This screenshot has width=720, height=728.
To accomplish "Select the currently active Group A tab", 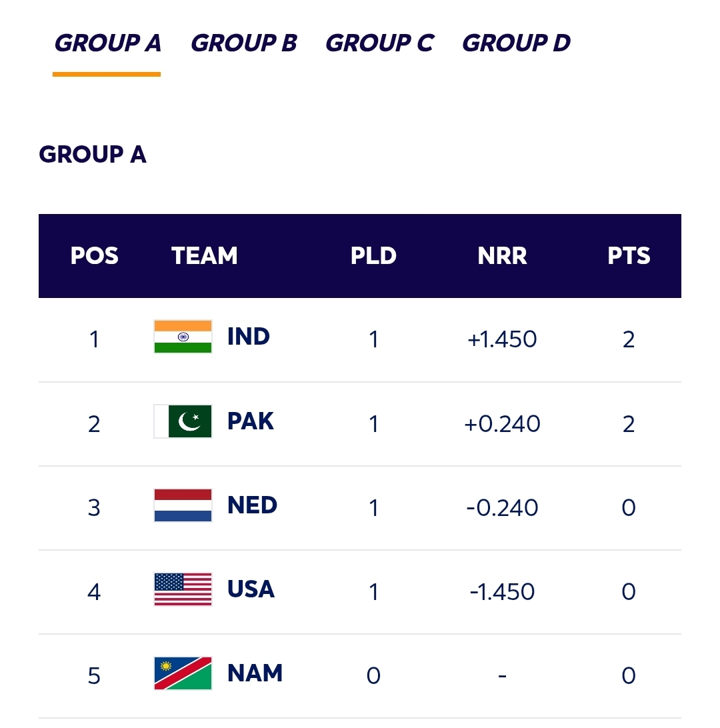I will (x=107, y=43).
